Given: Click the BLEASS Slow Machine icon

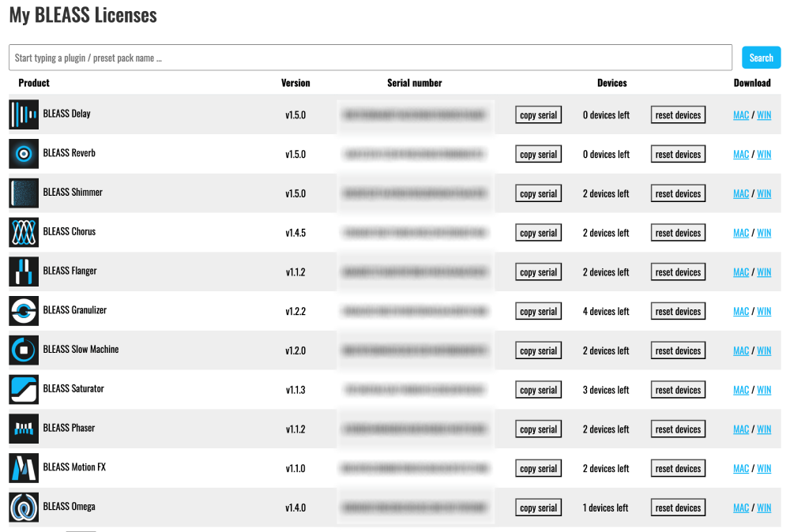Looking at the screenshot, I should [x=24, y=350].
